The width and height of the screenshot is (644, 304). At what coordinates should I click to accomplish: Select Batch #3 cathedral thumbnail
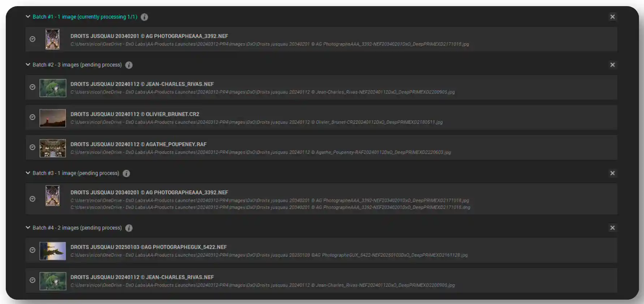tap(52, 196)
